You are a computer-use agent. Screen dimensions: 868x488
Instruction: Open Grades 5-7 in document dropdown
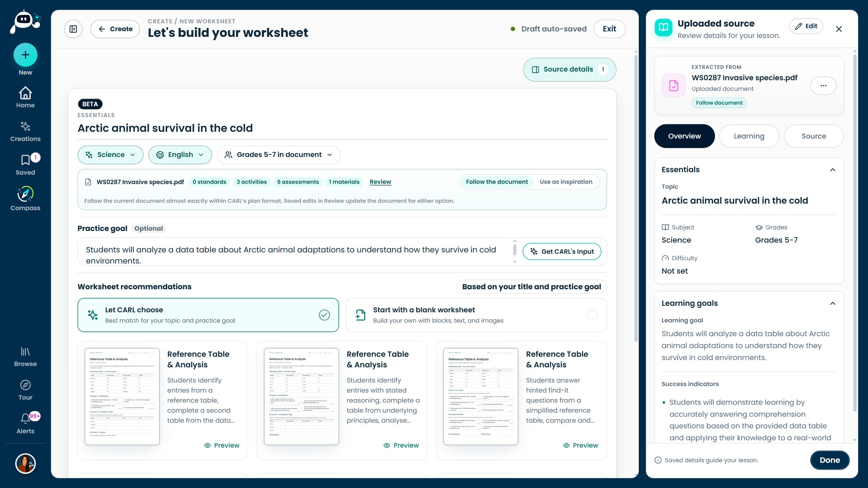tap(278, 155)
